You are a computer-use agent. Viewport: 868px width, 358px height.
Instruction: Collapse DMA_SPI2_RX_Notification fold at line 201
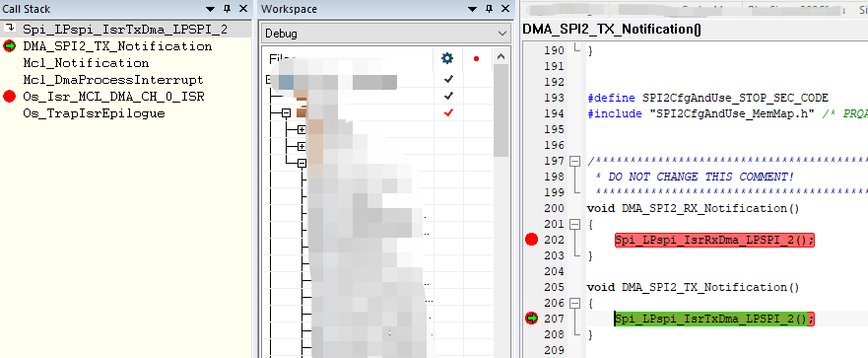pyautogui.click(x=575, y=225)
